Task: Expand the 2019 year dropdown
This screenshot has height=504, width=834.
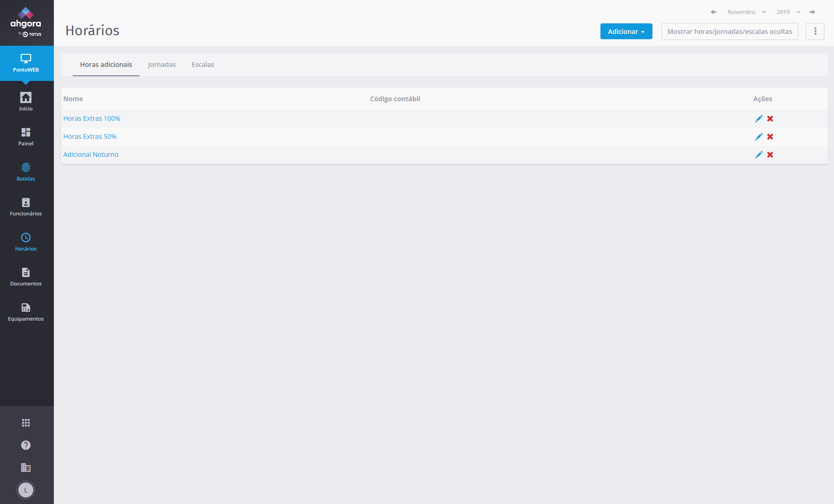Action: (788, 12)
